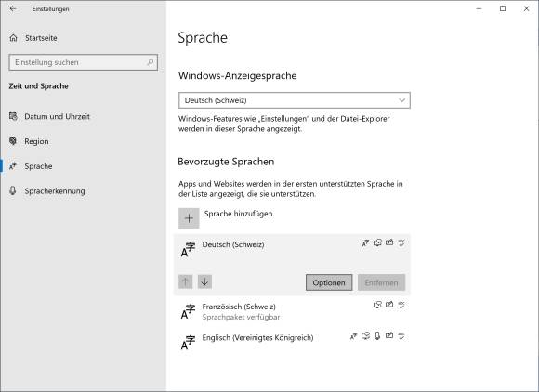Open Datum und Uhrzeit settings
Viewport: 539px width, 392px height.
coord(57,116)
